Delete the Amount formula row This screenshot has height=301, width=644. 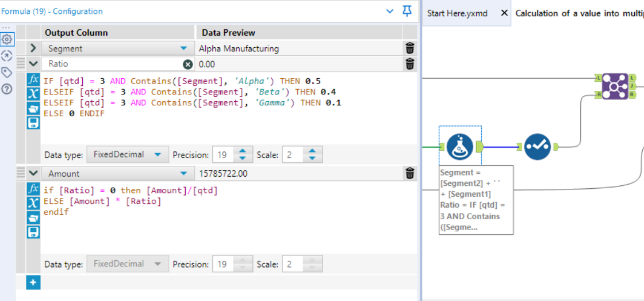click(409, 173)
